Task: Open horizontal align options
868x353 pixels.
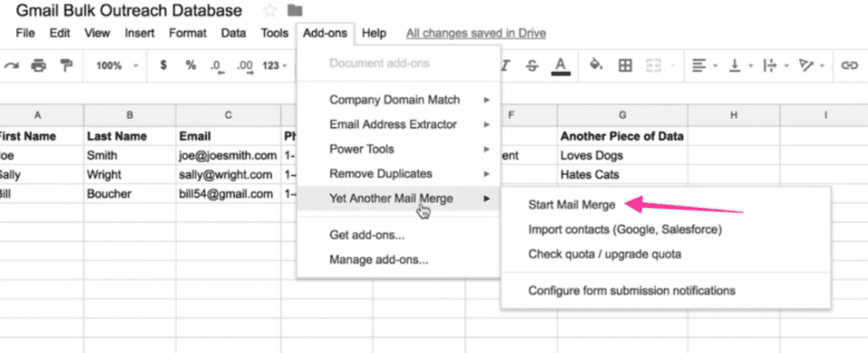Action: click(x=704, y=65)
